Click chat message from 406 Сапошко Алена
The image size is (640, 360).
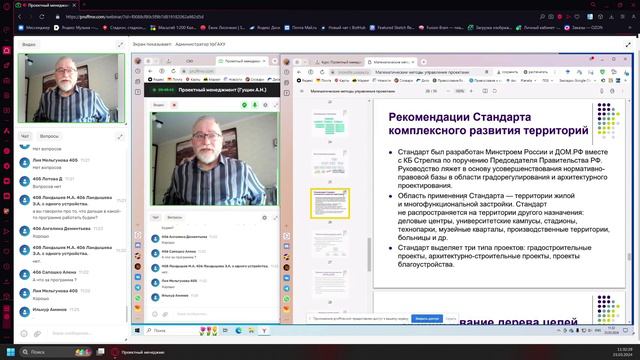(72, 276)
